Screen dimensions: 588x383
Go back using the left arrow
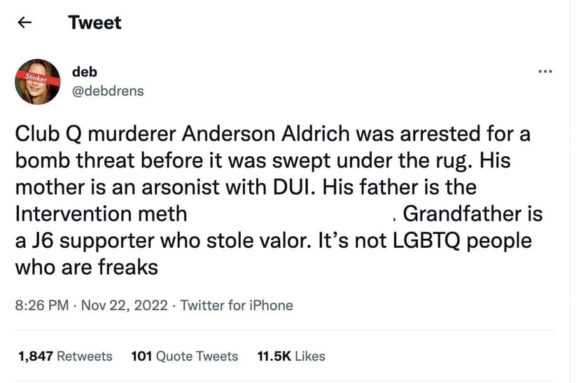coord(24,22)
